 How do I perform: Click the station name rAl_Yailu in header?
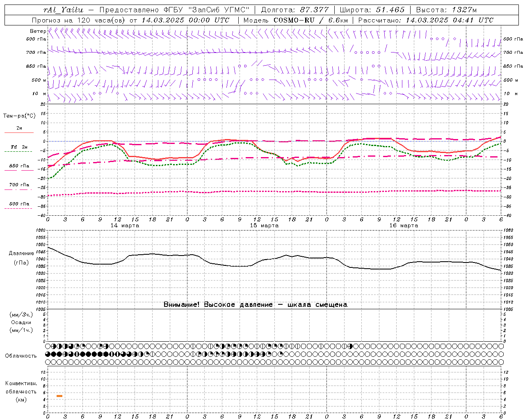click(x=63, y=10)
